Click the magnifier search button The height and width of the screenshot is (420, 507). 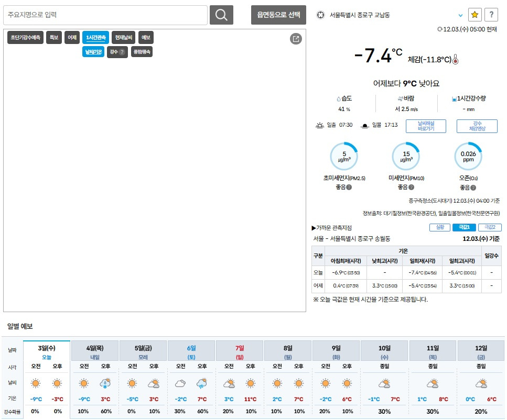coord(221,15)
